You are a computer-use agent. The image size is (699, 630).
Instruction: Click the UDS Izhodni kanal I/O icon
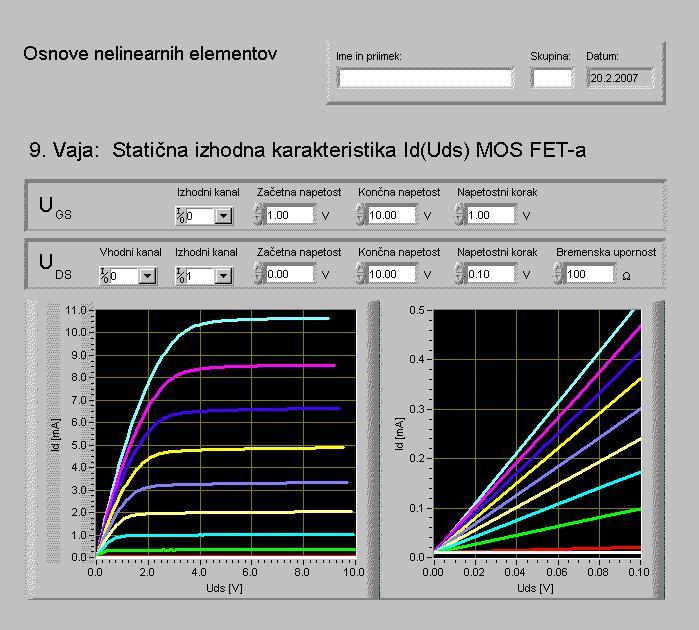click(x=181, y=276)
